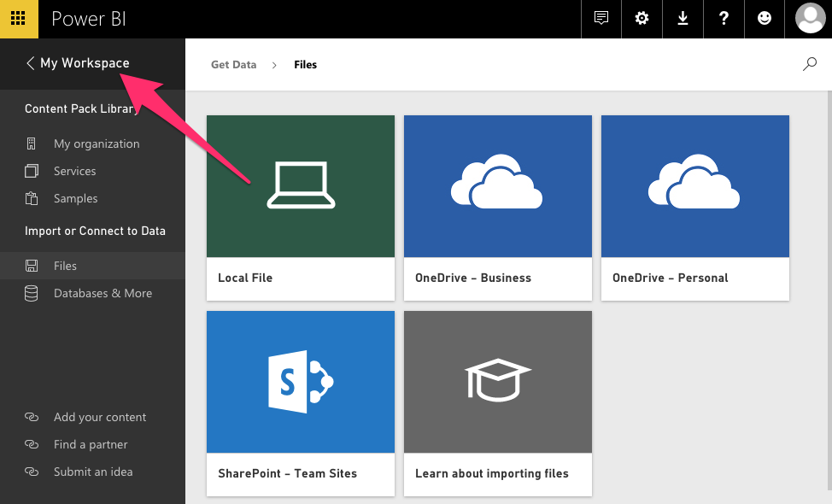Open the help question mark icon

point(724,18)
